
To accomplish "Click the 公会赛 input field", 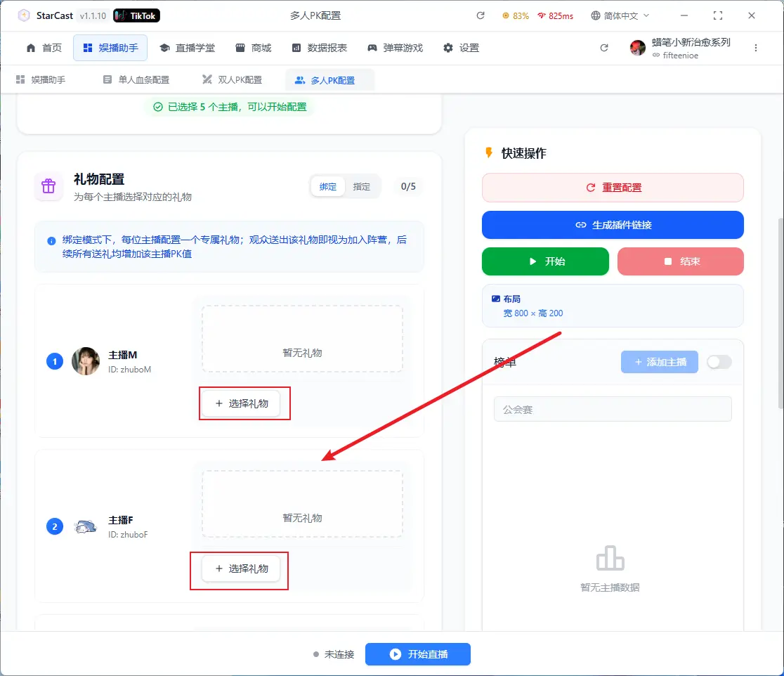I will (x=613, y=409).
